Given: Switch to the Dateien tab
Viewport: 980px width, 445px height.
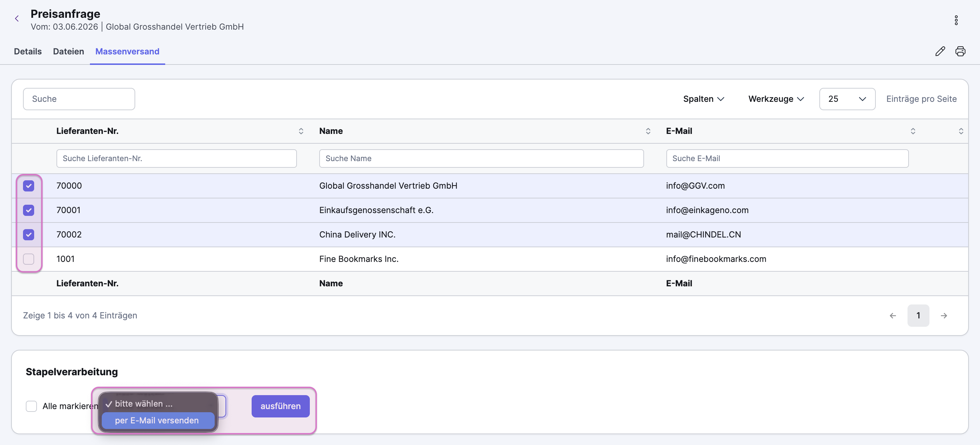Looking at the screenshot, I should 68,51.
